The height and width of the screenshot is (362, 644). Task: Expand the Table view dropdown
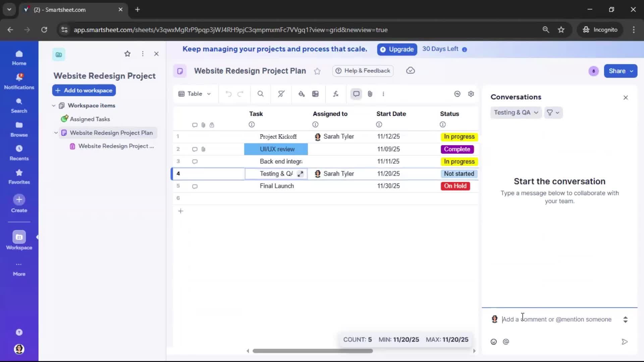click(x=195, y=94)
